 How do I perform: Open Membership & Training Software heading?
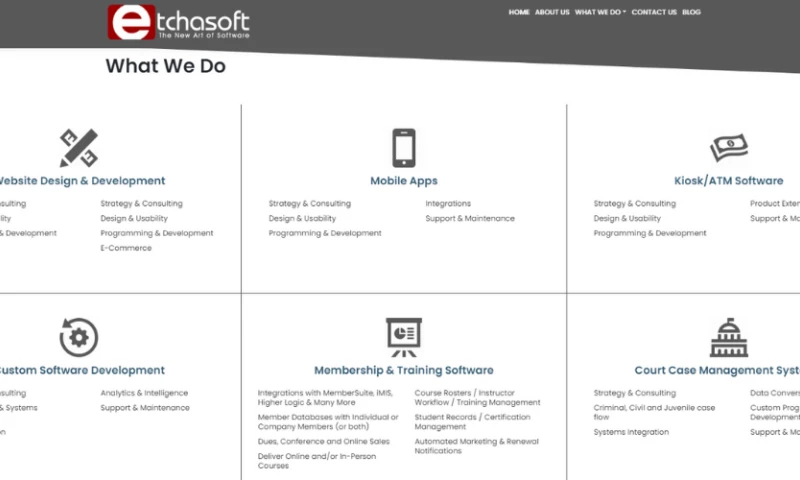tap(403, 370)
